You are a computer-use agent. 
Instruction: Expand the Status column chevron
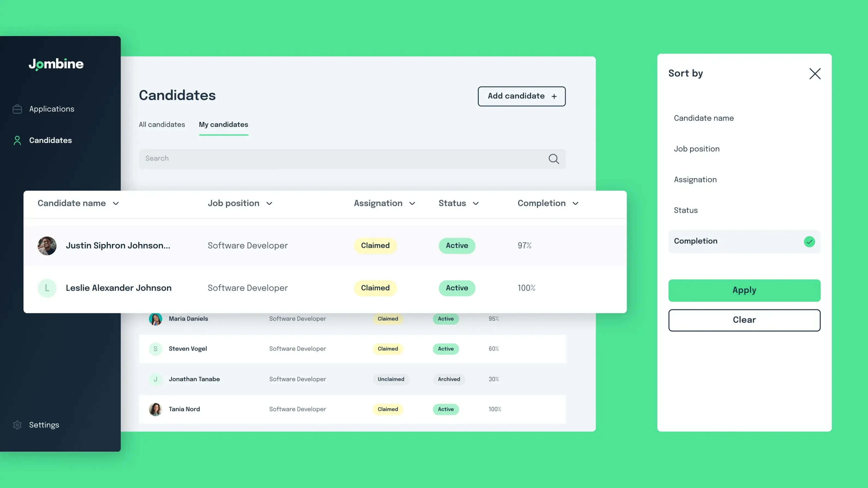pos(476,204)
